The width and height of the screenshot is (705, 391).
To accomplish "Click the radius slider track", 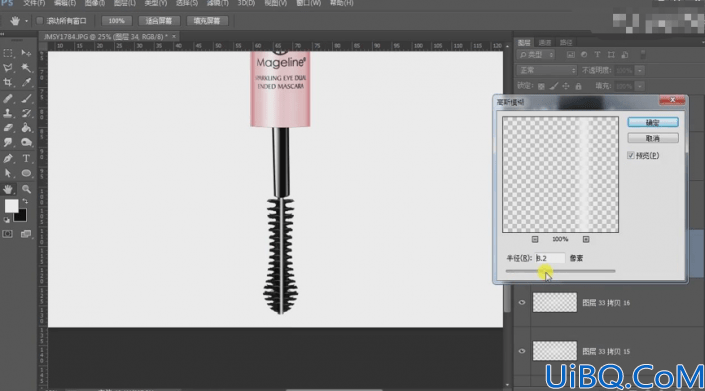I will [x=560, y=271].
